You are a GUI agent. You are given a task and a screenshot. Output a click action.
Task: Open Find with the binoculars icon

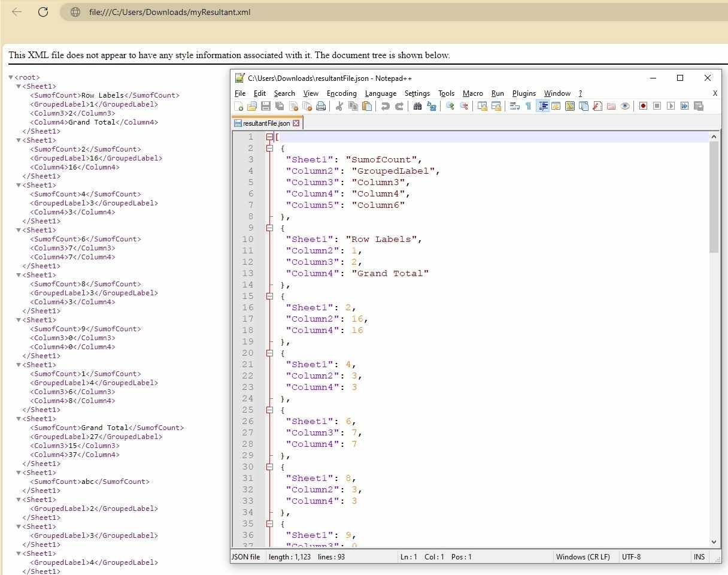pyautogui.click(x=417, y=107)
